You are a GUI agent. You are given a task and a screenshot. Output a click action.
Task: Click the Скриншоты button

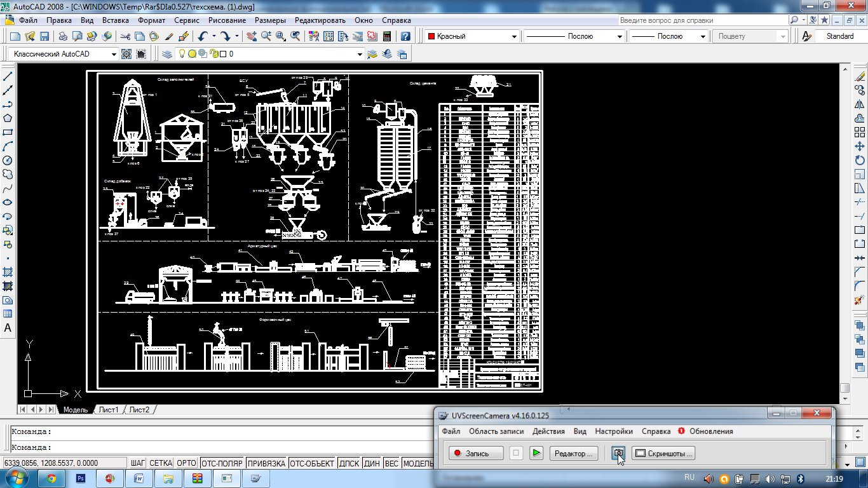(x=663, y=453)
